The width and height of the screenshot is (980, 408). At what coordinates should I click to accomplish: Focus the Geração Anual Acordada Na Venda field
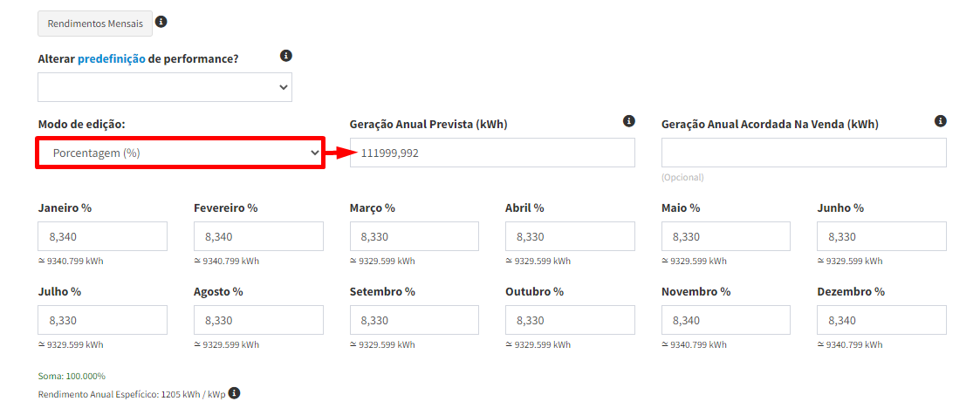pyautogui.click(x=804, y=153)
